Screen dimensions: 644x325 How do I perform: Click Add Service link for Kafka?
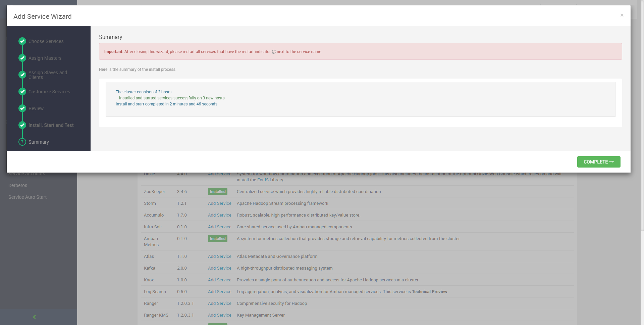pyautogui.click(x=220, y=268)
